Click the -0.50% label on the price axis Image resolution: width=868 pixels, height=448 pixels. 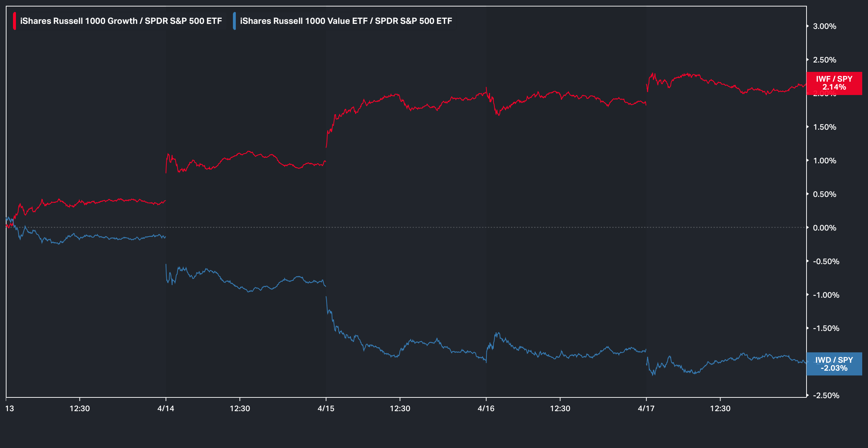[826, 262]
